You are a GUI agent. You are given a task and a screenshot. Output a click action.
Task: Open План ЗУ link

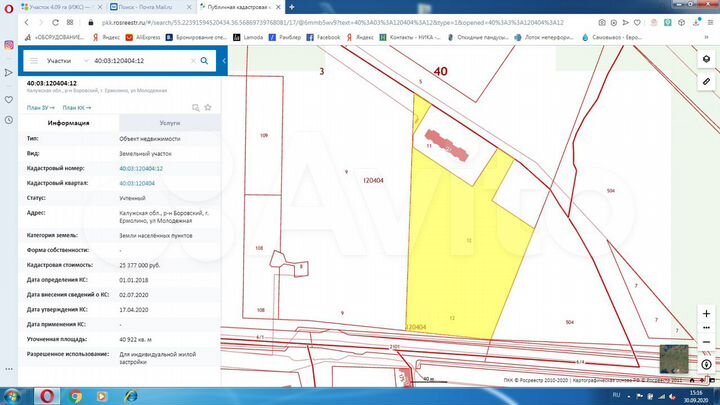pos(40,106)
